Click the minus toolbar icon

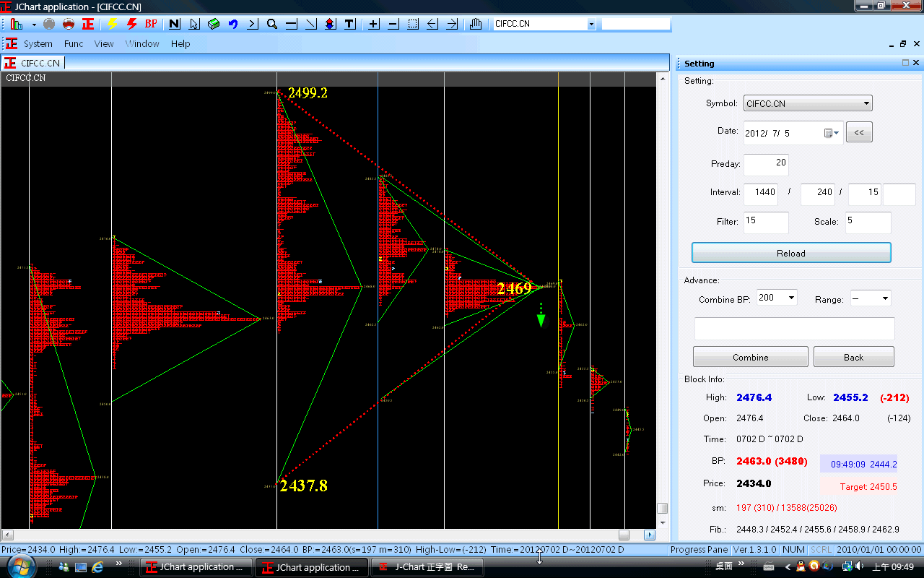[393, 24]
